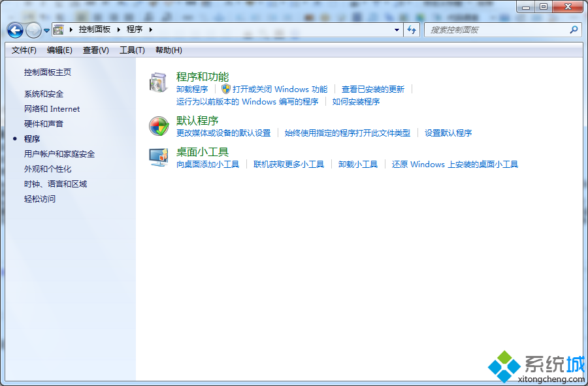Click 卸载小工具 link
Viewport: 588px width, 386px height.
[x=358, y=164]
